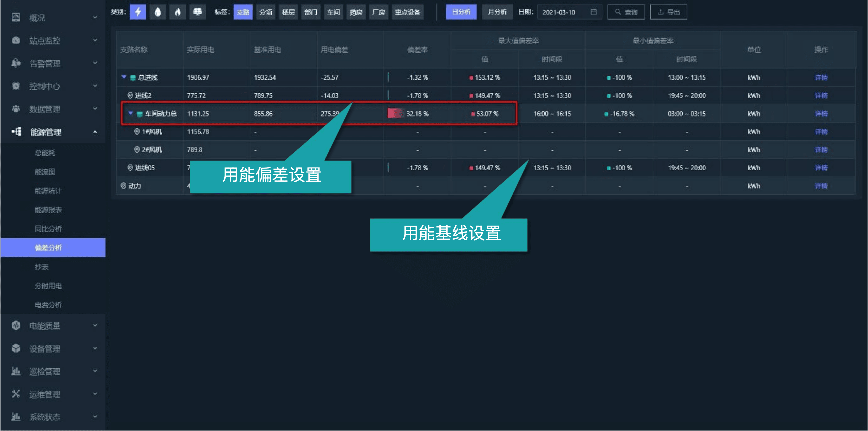This screenshot has height=431, width=868.
Task: Click the calendar icon in date field
Action: point(594,12)
